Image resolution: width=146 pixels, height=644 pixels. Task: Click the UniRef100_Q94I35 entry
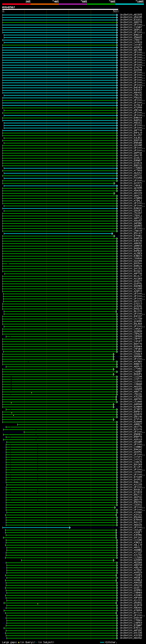click(131, 156)
